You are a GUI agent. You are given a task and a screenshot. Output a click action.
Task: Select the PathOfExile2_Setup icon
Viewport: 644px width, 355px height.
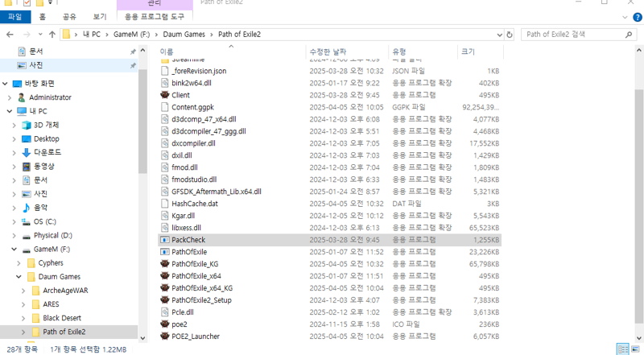pos(165,300)
